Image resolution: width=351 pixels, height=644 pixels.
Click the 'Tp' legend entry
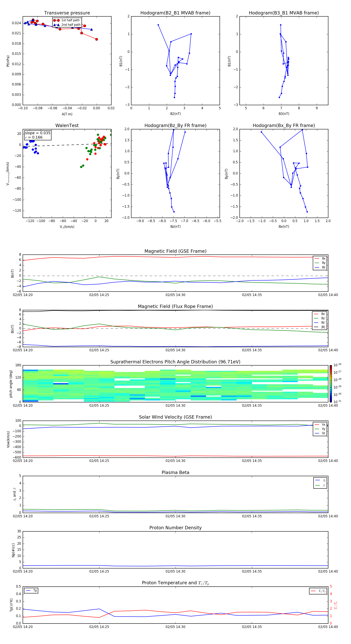pyautogui.click(x=31, y=591)
